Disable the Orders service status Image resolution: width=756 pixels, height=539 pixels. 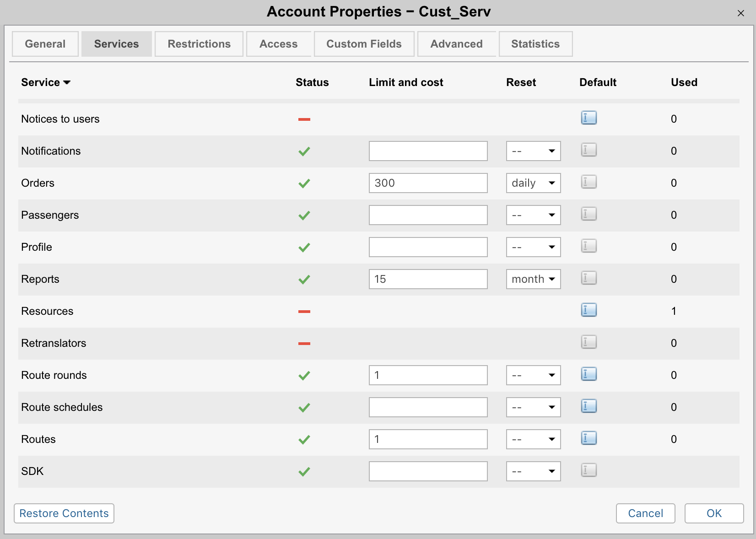click(x=304, y=183)
